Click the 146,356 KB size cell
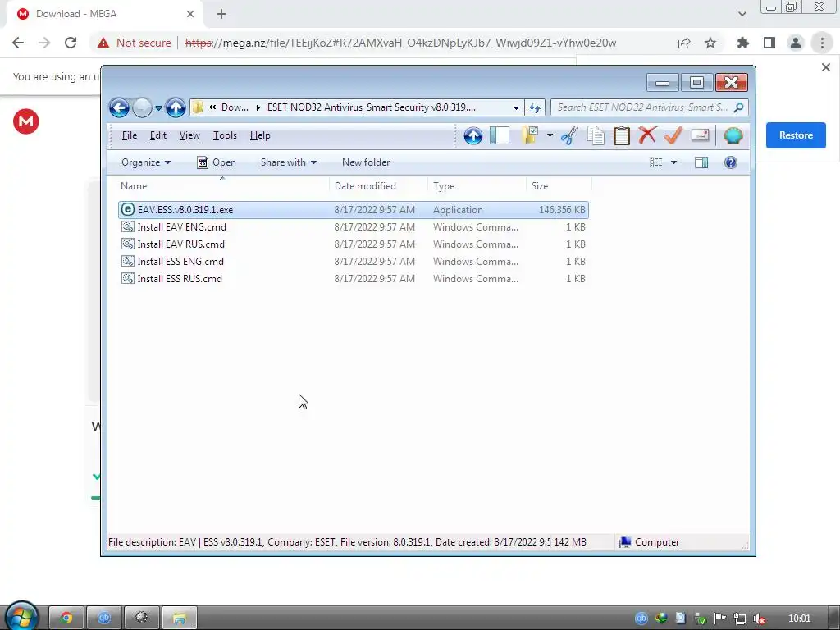 (x=562, y=210)
